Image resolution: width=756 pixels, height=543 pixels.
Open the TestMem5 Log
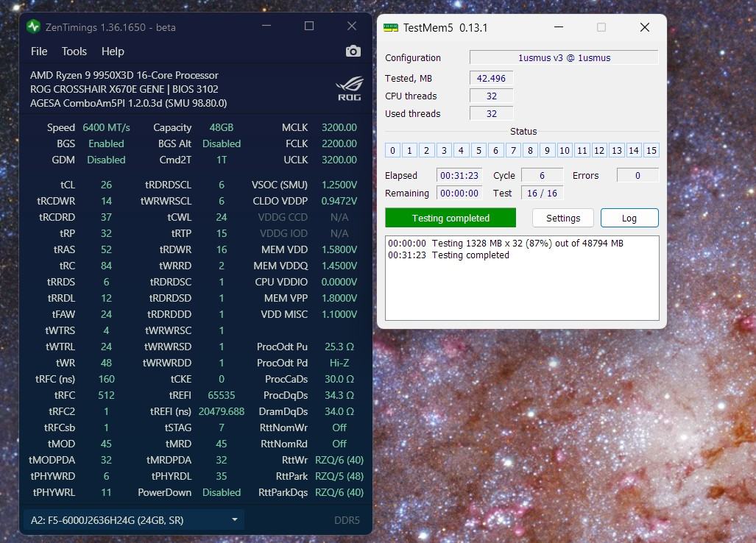pyautogui.click(x=629, y=219)
